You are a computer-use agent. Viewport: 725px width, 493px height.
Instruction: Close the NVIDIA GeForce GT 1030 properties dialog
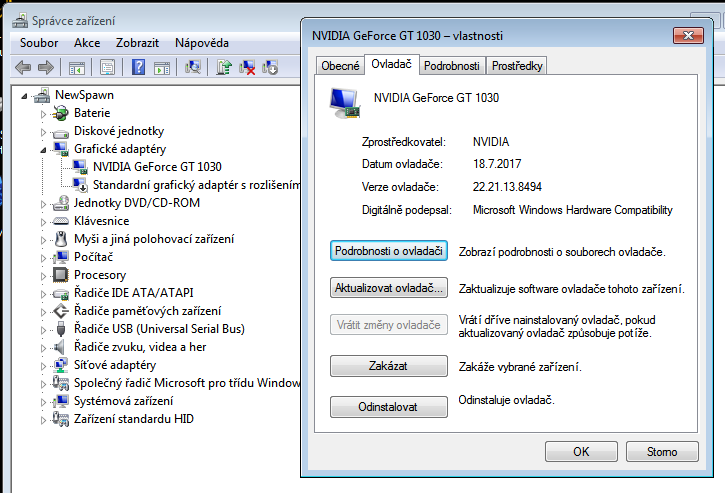[x=688, y=36]
